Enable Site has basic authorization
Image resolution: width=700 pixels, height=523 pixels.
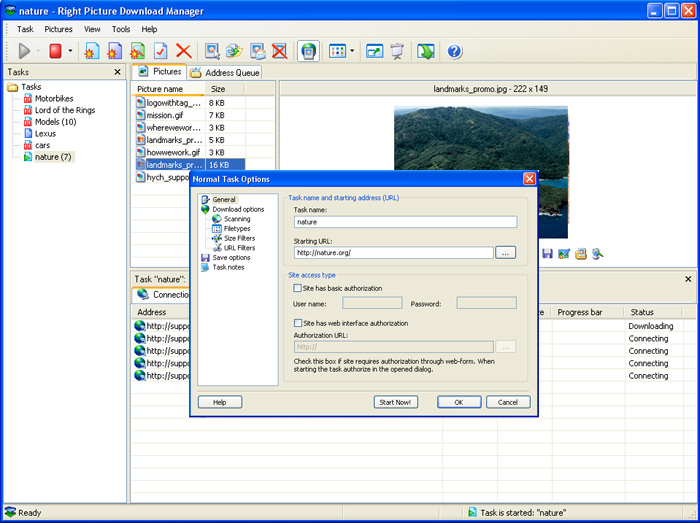(298, 288)
